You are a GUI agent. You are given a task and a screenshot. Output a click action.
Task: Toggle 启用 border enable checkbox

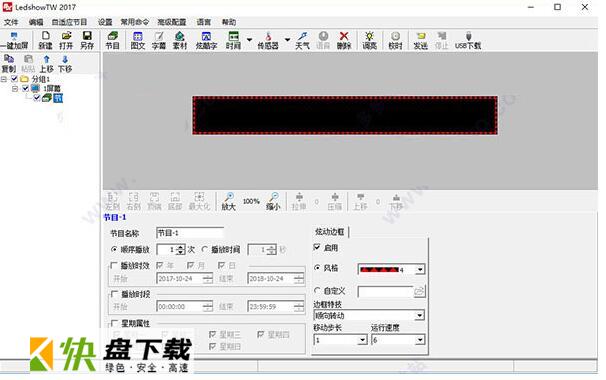coord(317,247)
